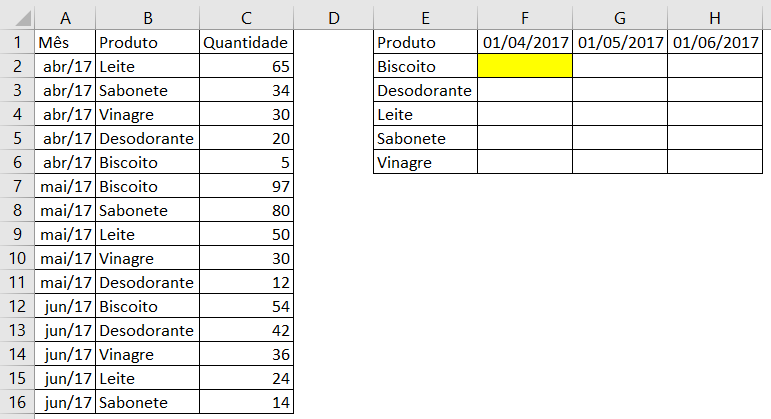Select row 1 header

[16, 42]
